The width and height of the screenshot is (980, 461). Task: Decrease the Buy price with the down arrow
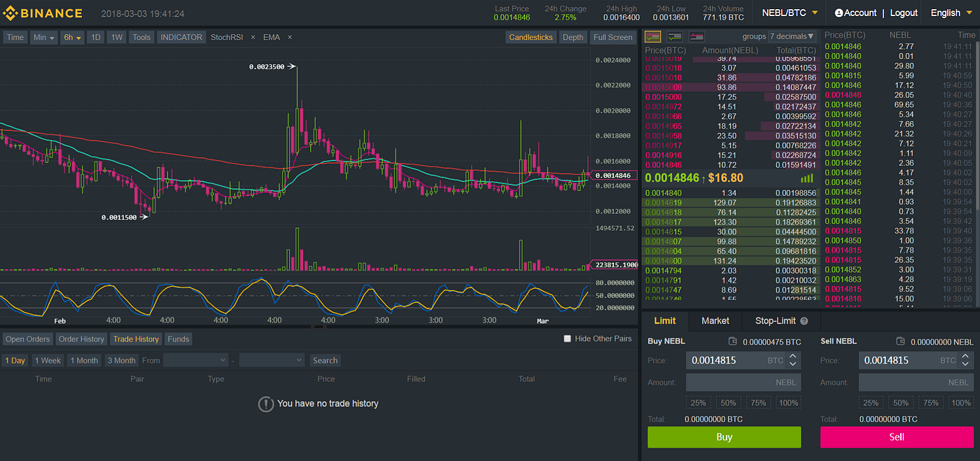tap(792, 364)
